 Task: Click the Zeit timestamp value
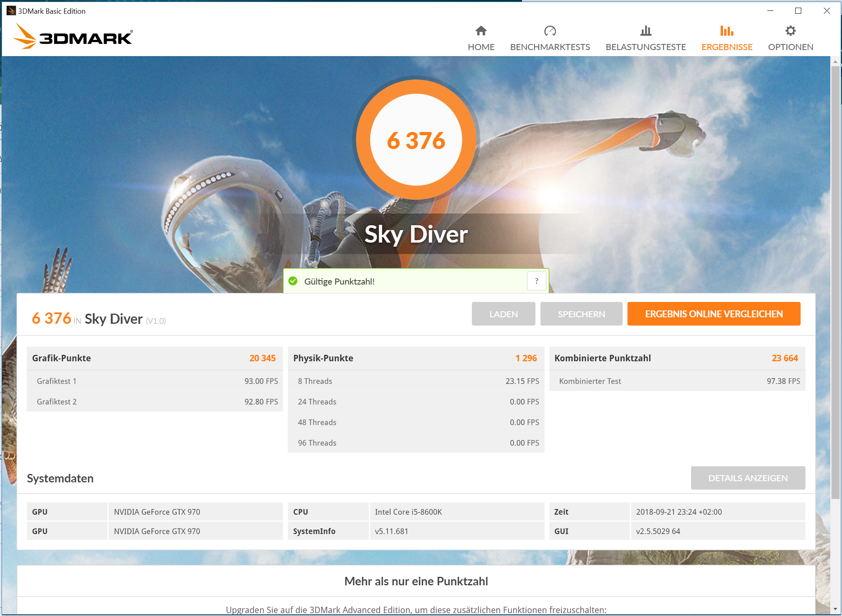(x=679, y=512)
